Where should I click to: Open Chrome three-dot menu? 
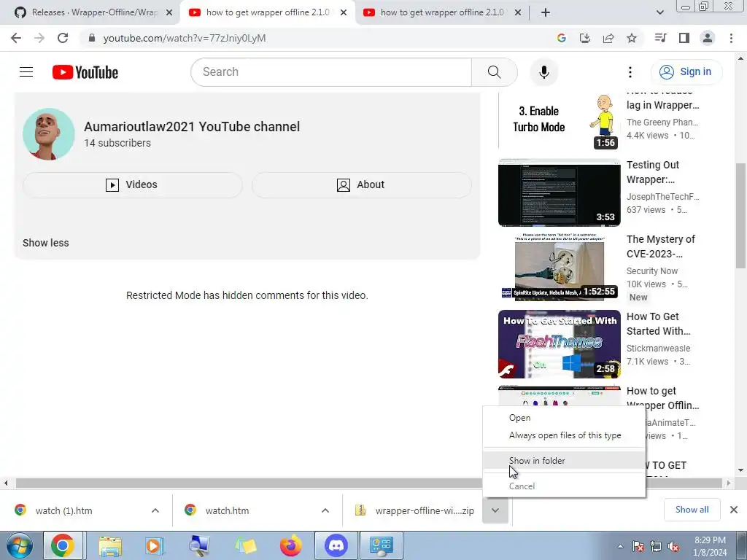[731, 38]
